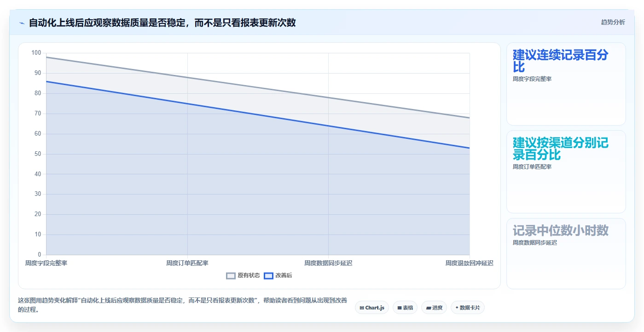Image resolution: width=644 pixels, height=332 pixels.
Task: Toggle the 原有状态 legend entry
Action: (243, 275)
